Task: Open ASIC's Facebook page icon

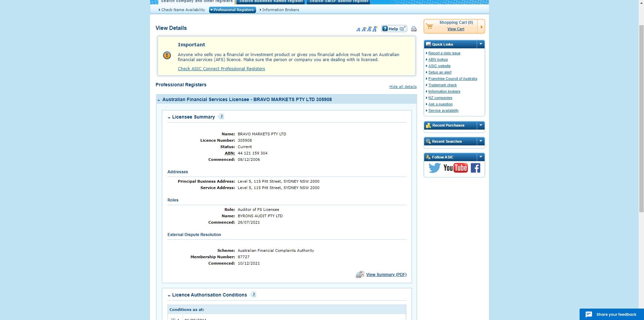Action: point(475,168)
